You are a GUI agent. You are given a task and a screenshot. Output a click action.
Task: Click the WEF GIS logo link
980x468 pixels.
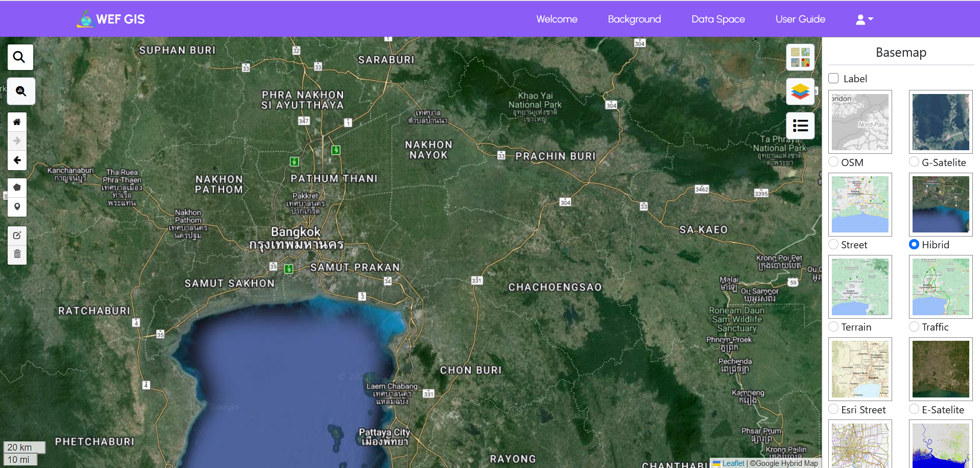111,19
